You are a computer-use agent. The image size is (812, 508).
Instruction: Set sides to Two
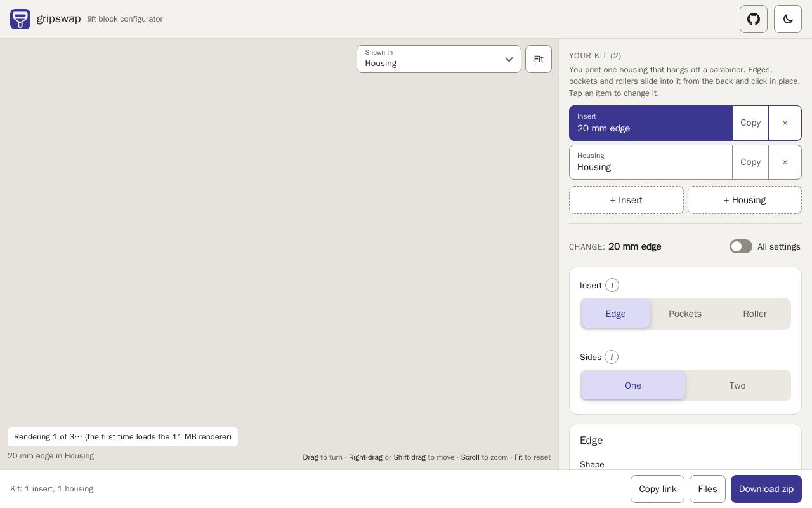pyautogui.click(x=737, y=385)
